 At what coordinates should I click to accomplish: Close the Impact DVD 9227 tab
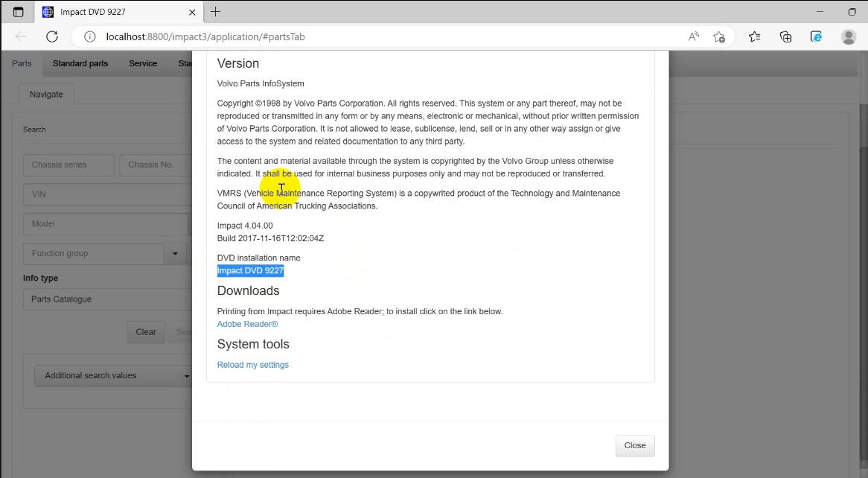(193, 12)
